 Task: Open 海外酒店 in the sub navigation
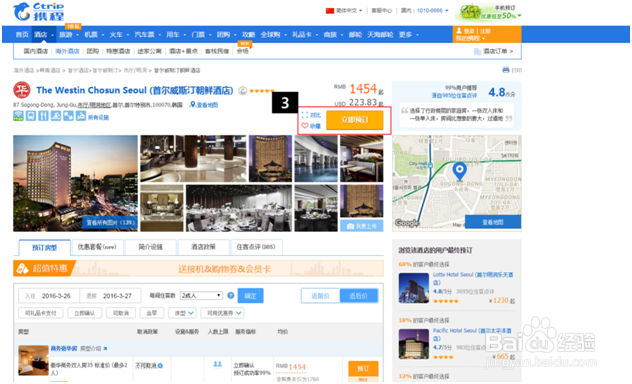[x=67, y=51]
